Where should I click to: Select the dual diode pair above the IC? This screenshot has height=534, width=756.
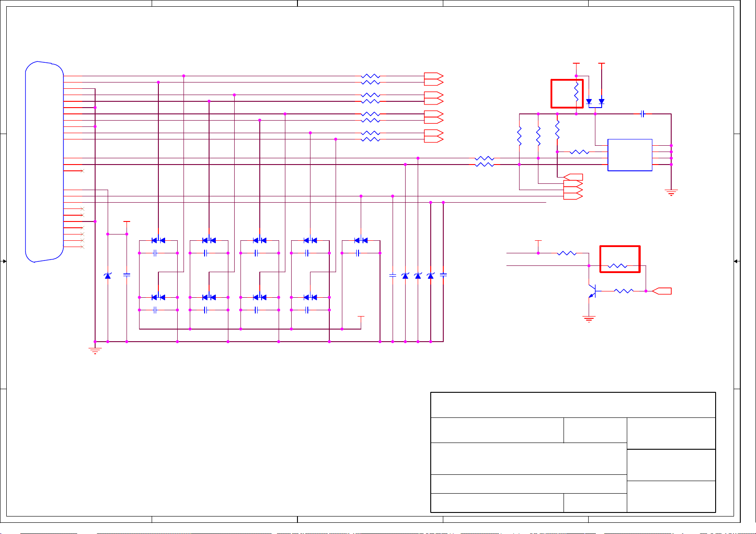click(595, 102)
